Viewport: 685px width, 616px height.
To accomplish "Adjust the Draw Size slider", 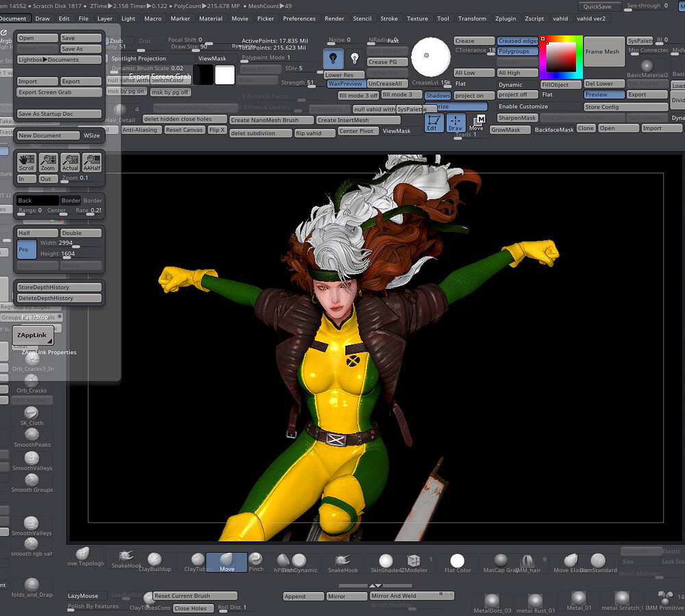I will pos(190,47).
